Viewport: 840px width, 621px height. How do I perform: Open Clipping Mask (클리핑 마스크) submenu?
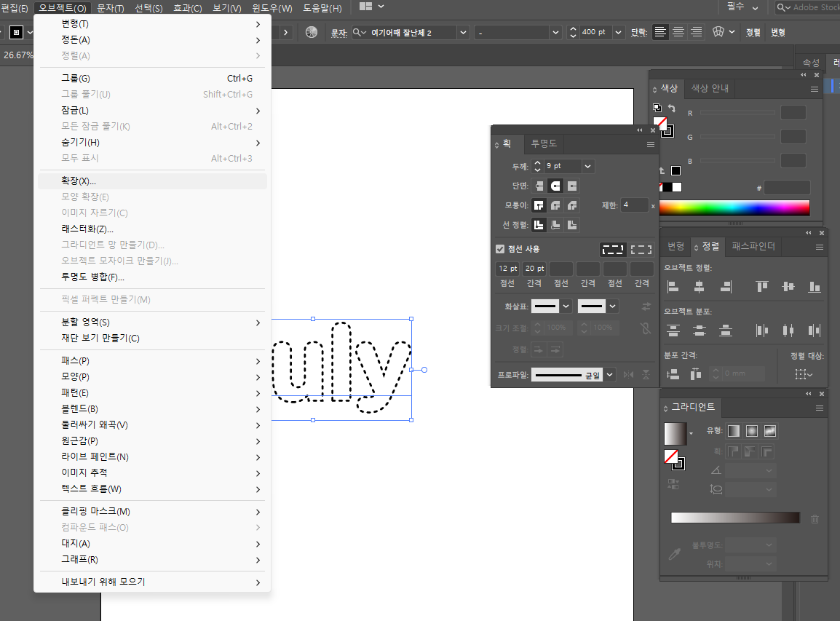click(x=153, y=511)
